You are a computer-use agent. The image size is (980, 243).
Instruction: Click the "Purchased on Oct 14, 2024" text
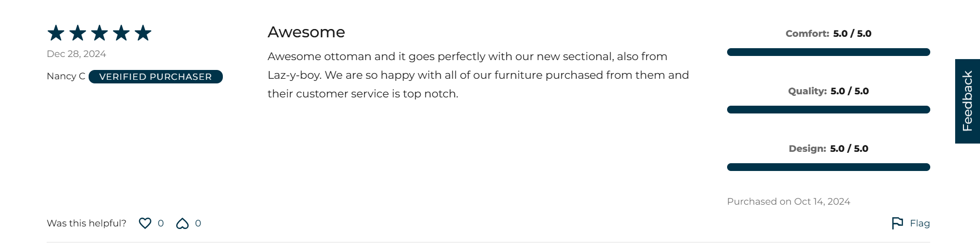click(x=788, y=202)
